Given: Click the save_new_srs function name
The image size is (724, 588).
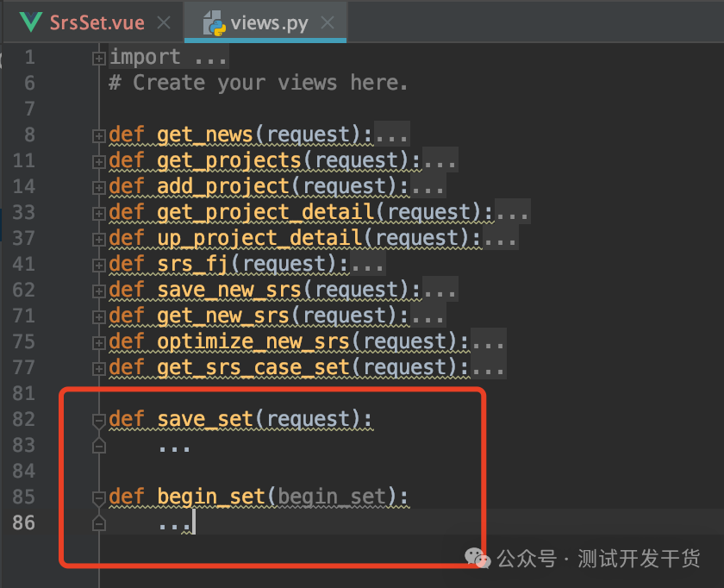Looking at the screenshot, I should (229, 290).
